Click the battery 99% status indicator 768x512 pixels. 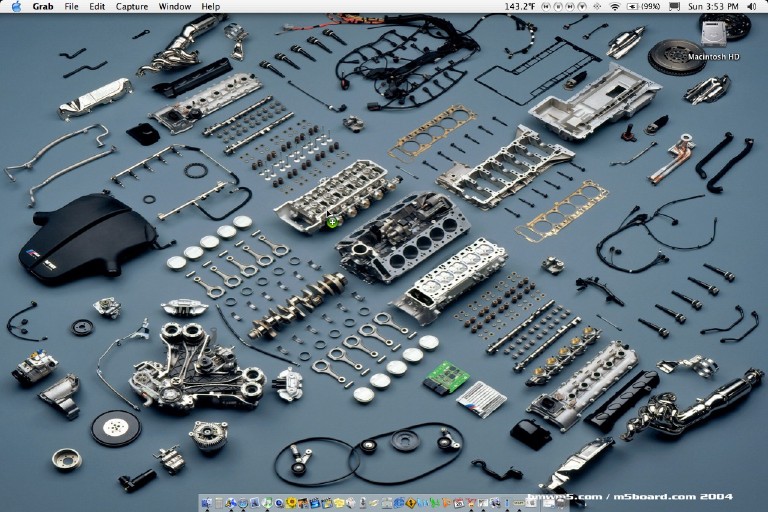click(644, 6)
